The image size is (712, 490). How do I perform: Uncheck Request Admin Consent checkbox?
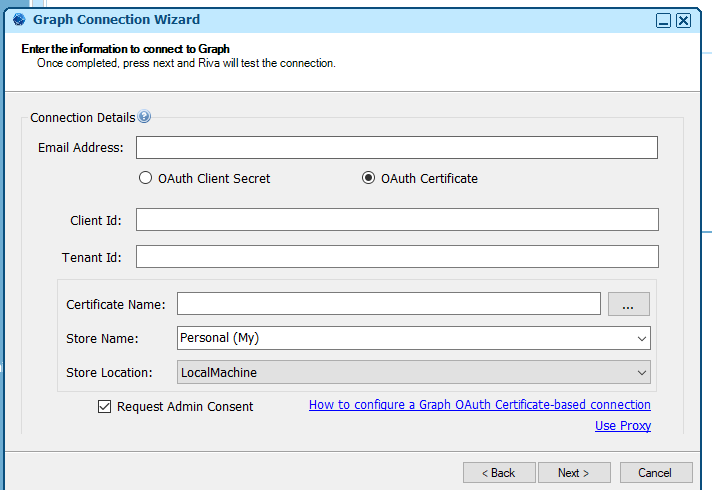point(104,406)
